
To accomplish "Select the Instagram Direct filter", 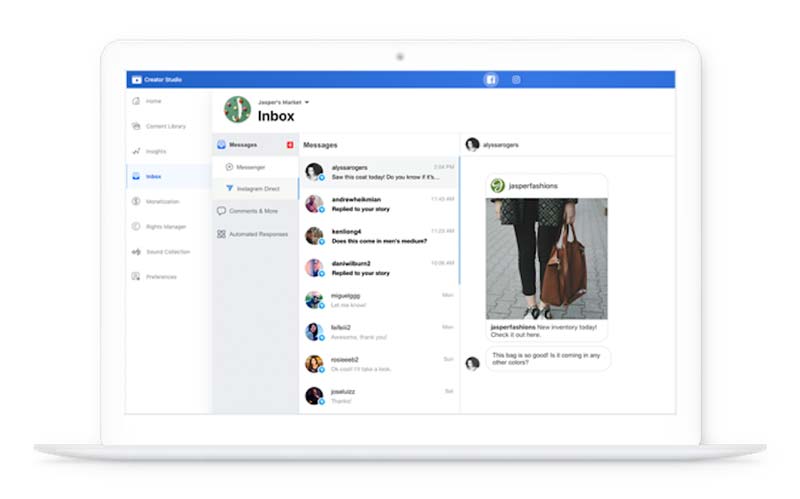I will [x=256, y=189].
